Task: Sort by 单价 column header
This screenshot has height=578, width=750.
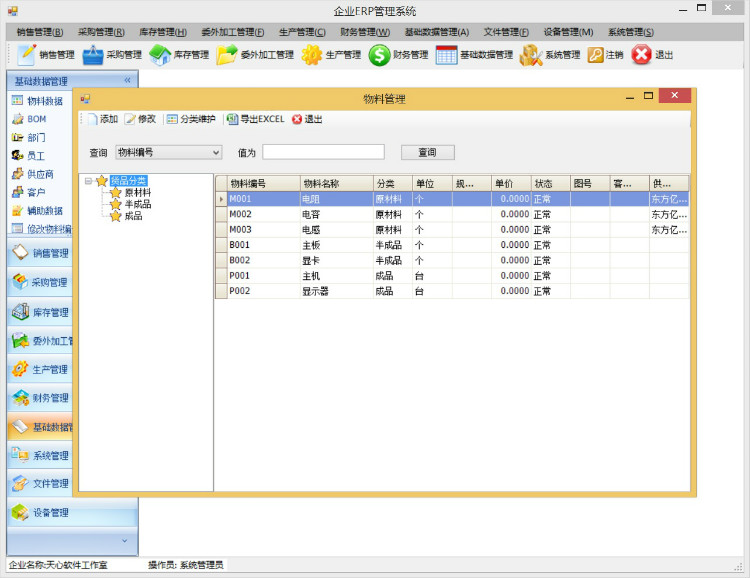Action: pyautogui.click(x=511, y=184)
